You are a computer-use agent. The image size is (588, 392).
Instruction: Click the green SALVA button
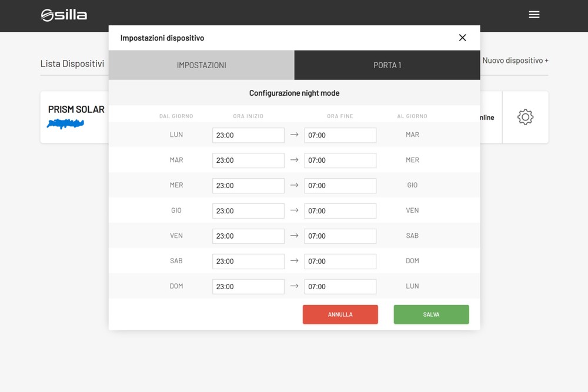(431, 314)
